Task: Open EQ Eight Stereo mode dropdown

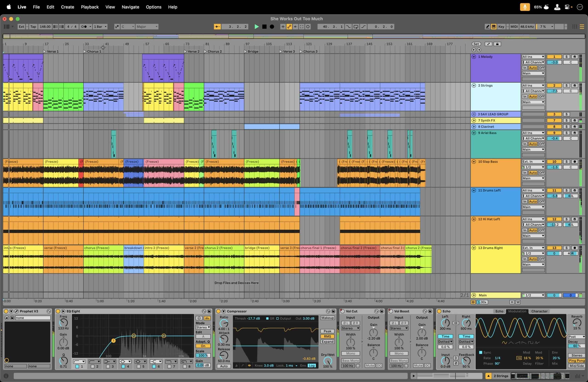Action: (203, 327)
